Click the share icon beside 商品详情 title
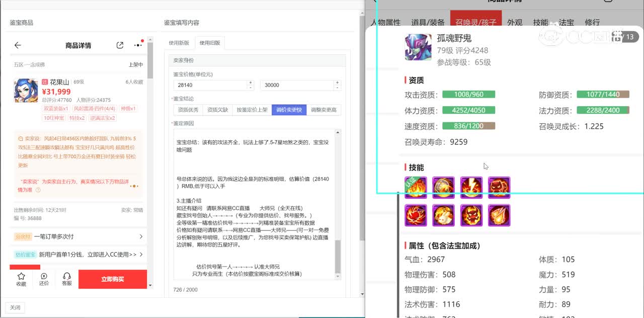The image size is (644, 318). point(120,45)
